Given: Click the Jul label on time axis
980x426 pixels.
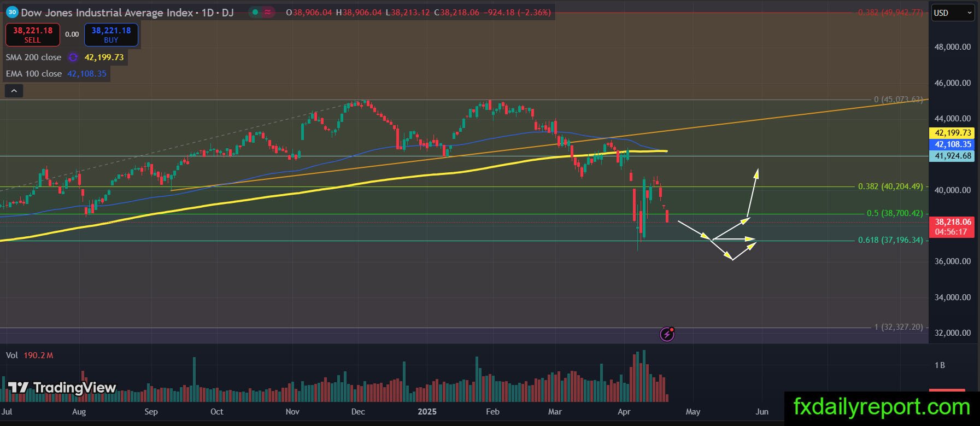Looking at the screenshot, I should click(7, 412).
